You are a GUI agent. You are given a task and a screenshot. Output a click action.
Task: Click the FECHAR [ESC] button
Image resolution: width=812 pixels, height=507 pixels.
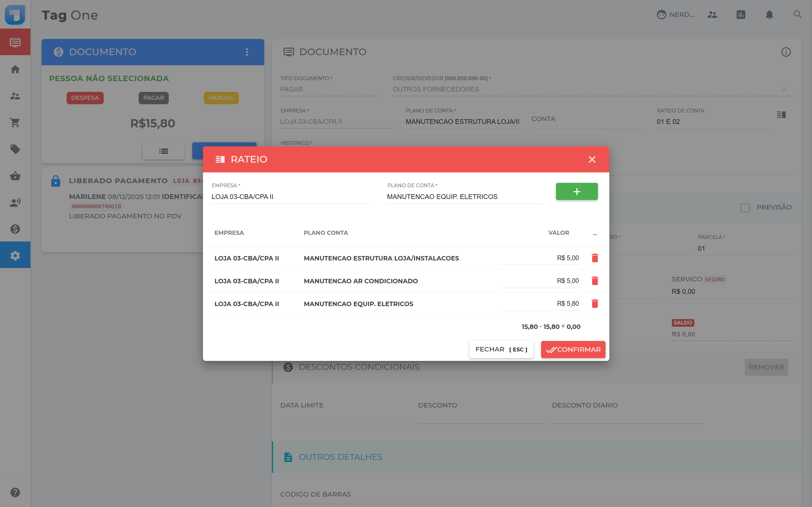tap(501, 350)
